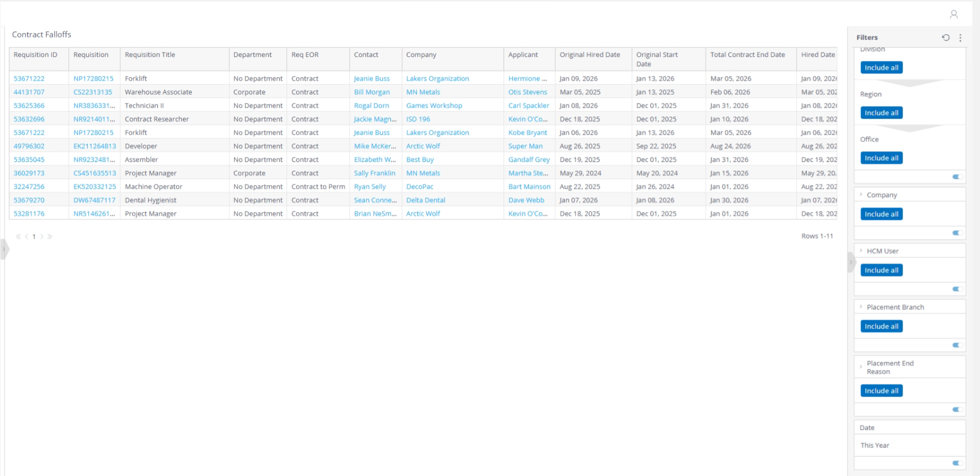Open company Games Workshop
The width and height of the screenshot is (980, 476).
click(434, 105)
